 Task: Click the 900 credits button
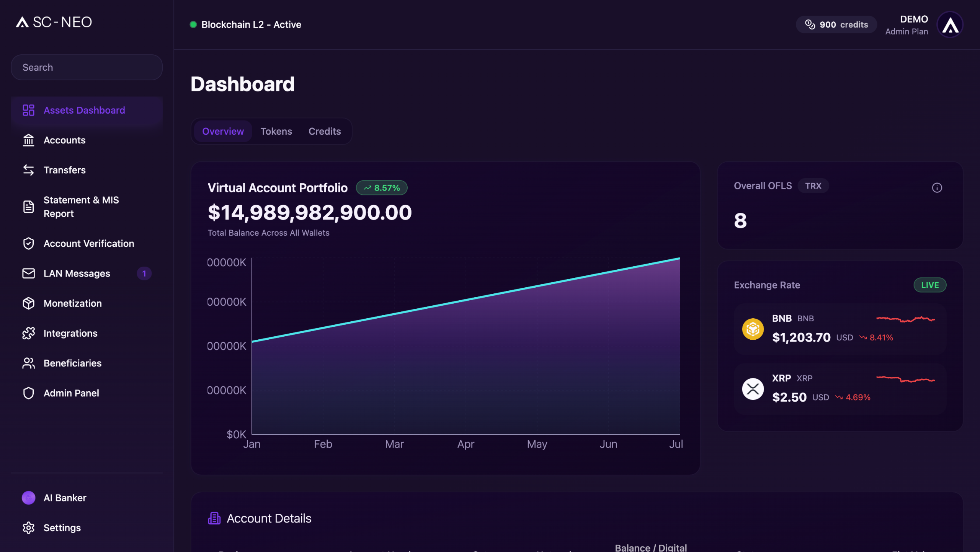click(836, 24)
